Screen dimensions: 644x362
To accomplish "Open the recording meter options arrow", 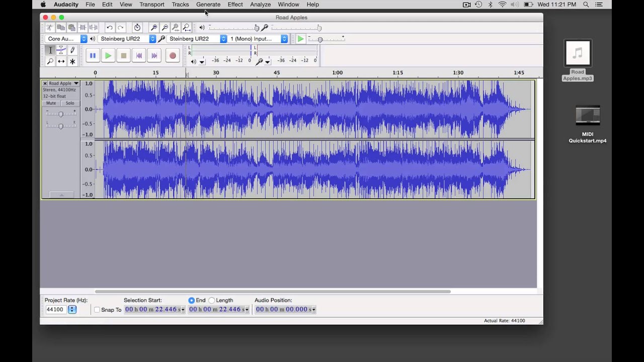I will pyautogui.click(x=267, y=62).
